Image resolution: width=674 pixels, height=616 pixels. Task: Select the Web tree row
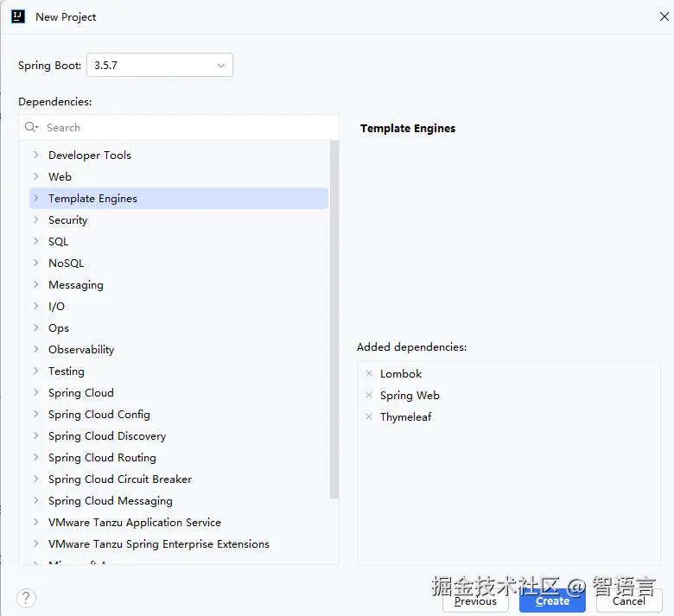pos(179,176)
